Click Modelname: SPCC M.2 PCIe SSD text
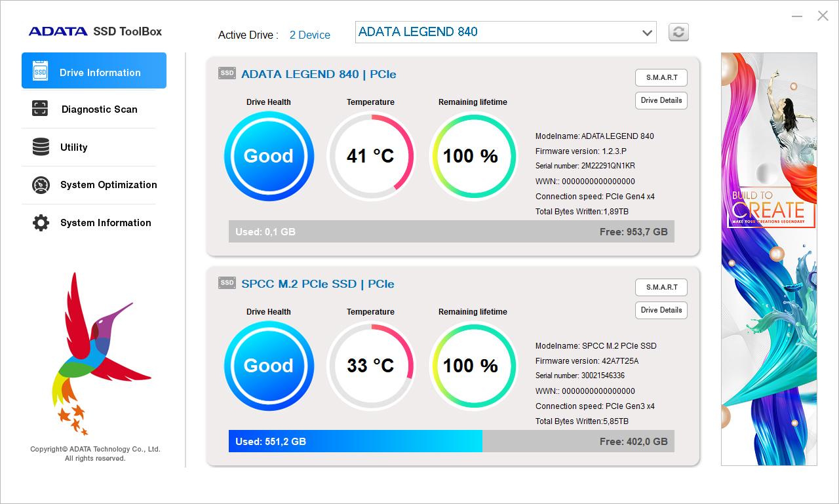Image resolution: width=839 pixels, height=504 pixels. [x=596, y=346]
